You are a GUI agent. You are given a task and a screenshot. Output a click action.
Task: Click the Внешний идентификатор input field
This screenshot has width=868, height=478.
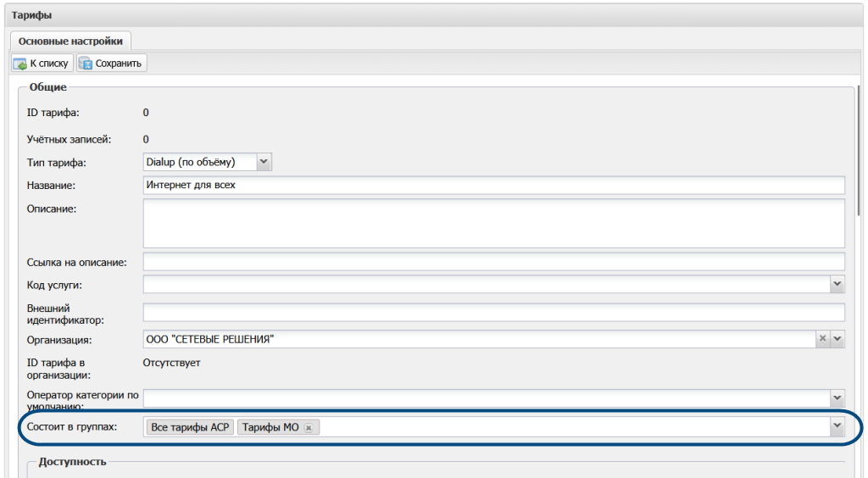tap(494, 312)
